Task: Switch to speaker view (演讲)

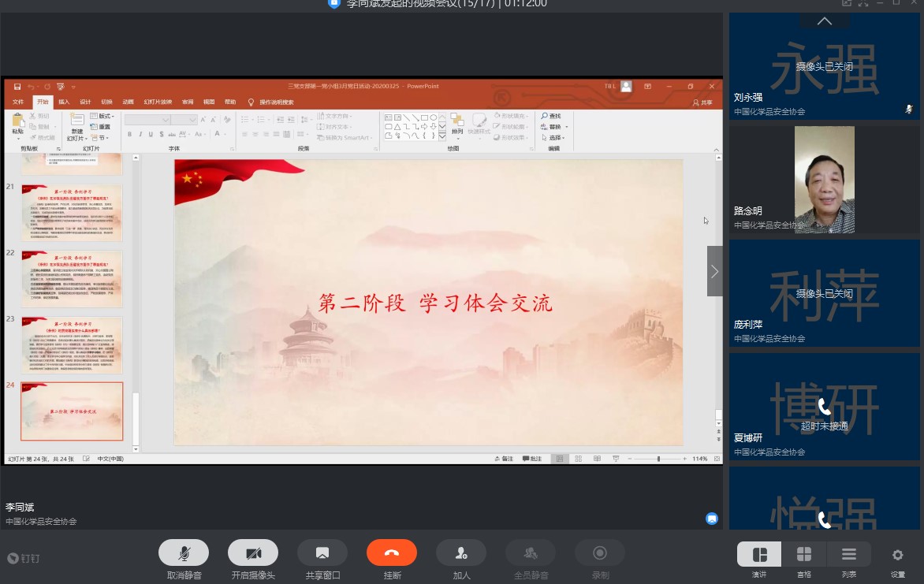Action: 759,555
